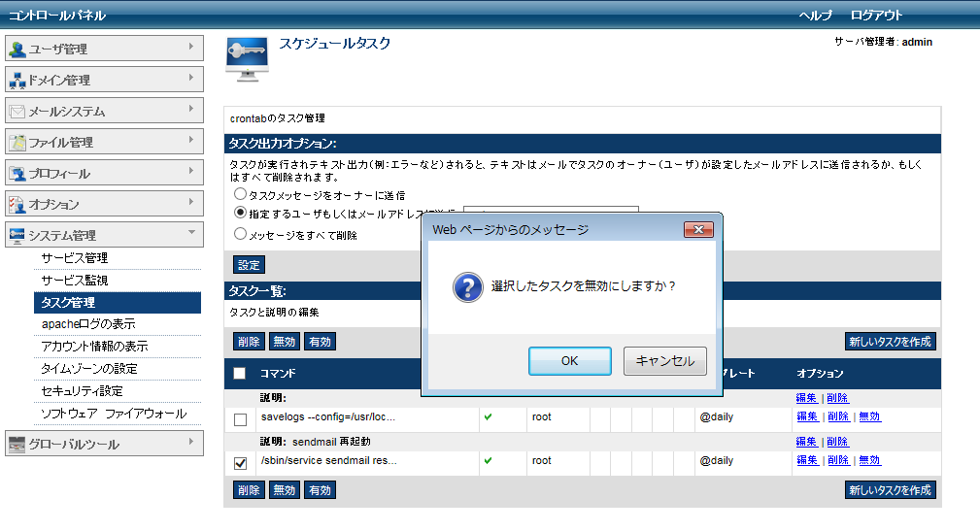This screenshot has width=980, height=532.
Task: Click the user management icon in sidebar
Action: click(17, 50)
